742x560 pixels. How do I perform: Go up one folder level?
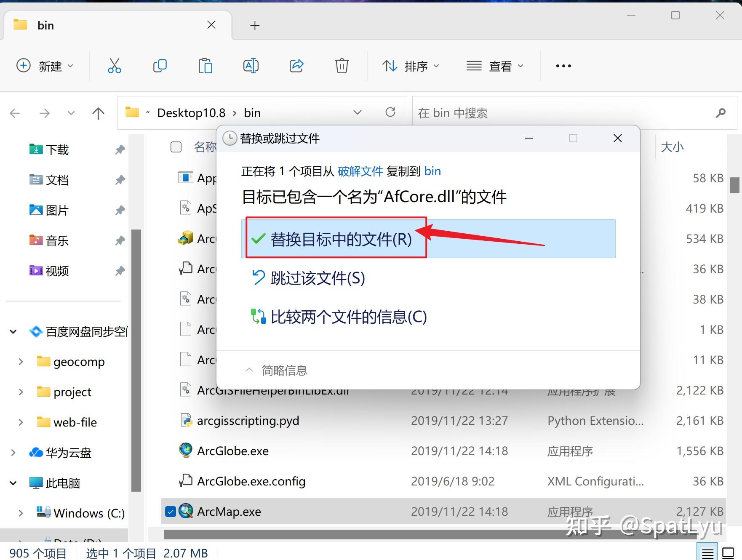(98, 113)
